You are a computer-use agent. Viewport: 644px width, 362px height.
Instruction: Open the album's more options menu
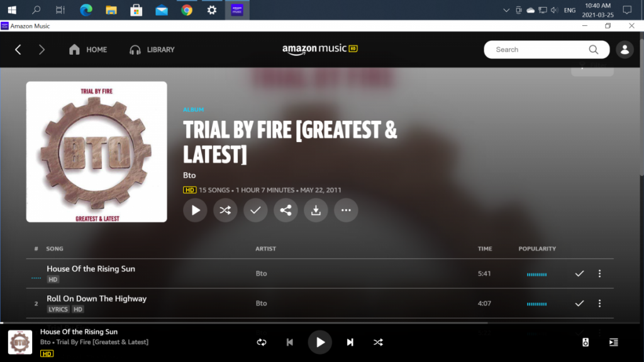click(x=346, y=210)
